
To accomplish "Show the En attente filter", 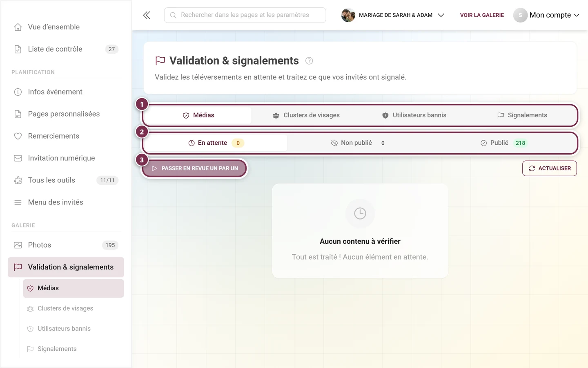I will point(216,143).
